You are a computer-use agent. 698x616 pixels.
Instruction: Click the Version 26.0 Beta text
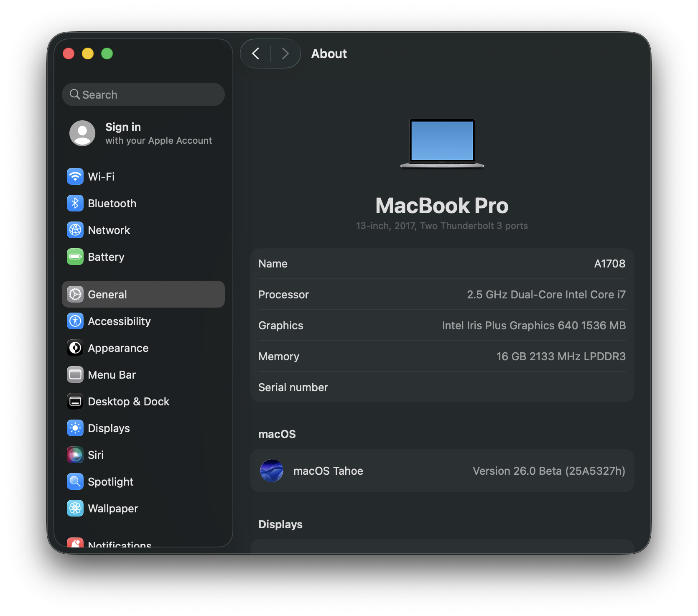click(x=549, y=471)
